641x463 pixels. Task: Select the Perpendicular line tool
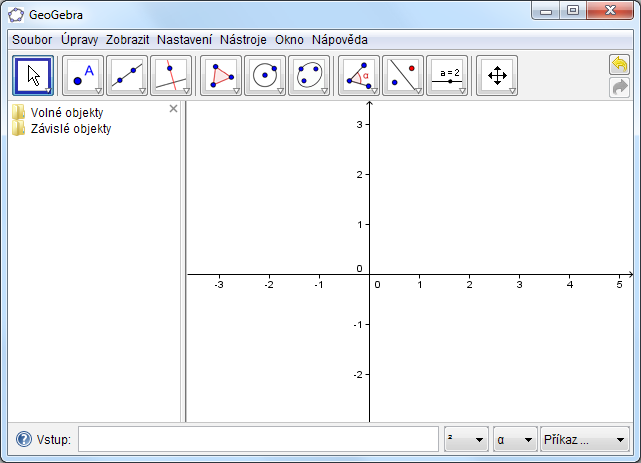click(x=171, y=76)
